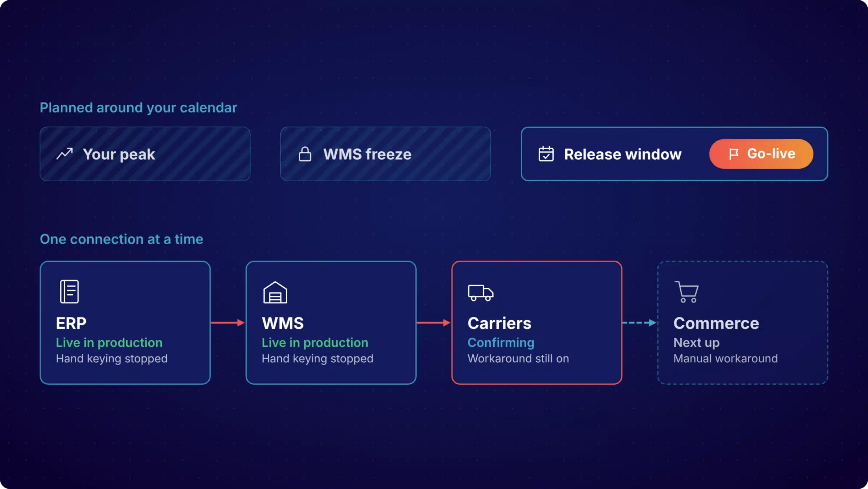
Task: Click the WMS warehouse icon
Action: [275, 292]
